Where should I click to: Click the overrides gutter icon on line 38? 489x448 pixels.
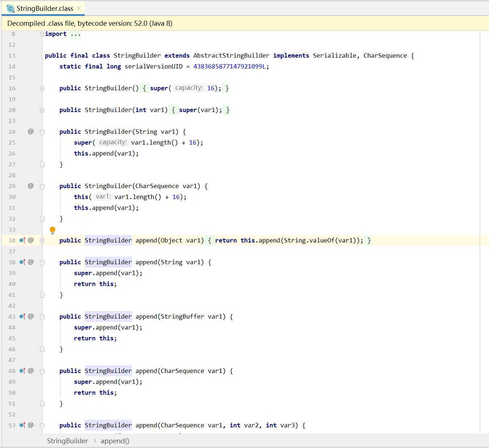point(22,262)
